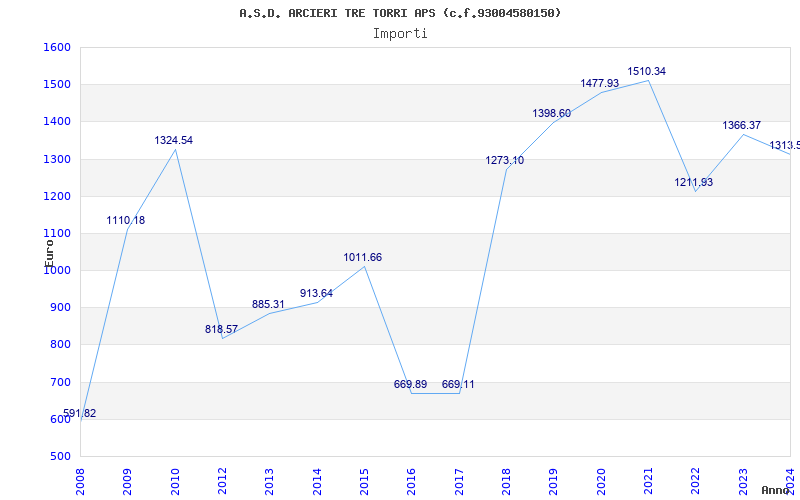The width and height of the screenshot is (800, 500).
Task: Click the 1110.18 data label
Action: click(x=126, y=220)
